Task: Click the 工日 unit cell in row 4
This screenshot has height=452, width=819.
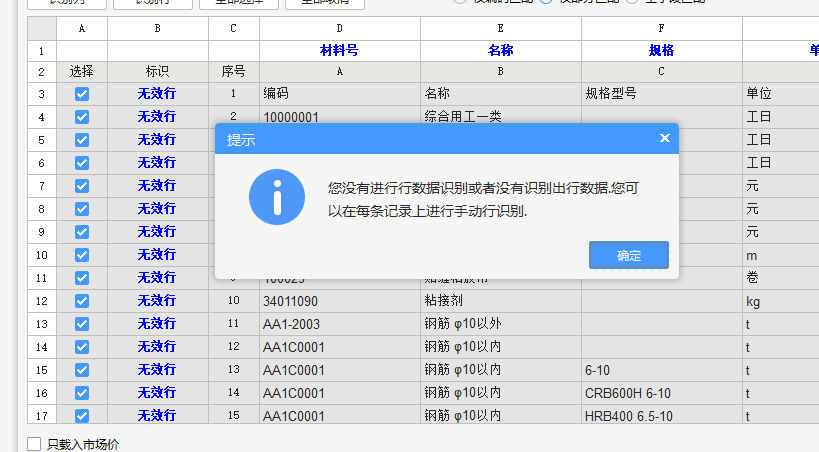Action: [x=780, y=117]
